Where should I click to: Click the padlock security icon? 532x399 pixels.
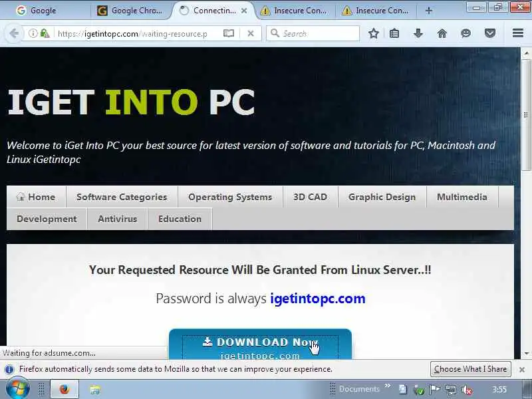(44, 33)
